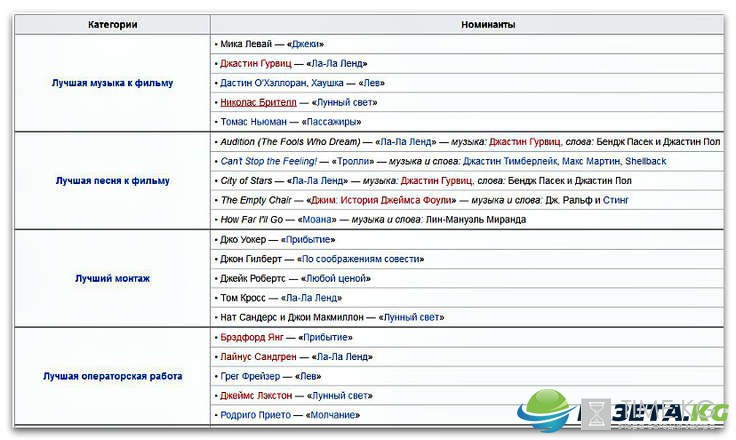
Task: Open the 'Лучший монтаж' category link
Action: pyautogui.click(x=112, y=278)
